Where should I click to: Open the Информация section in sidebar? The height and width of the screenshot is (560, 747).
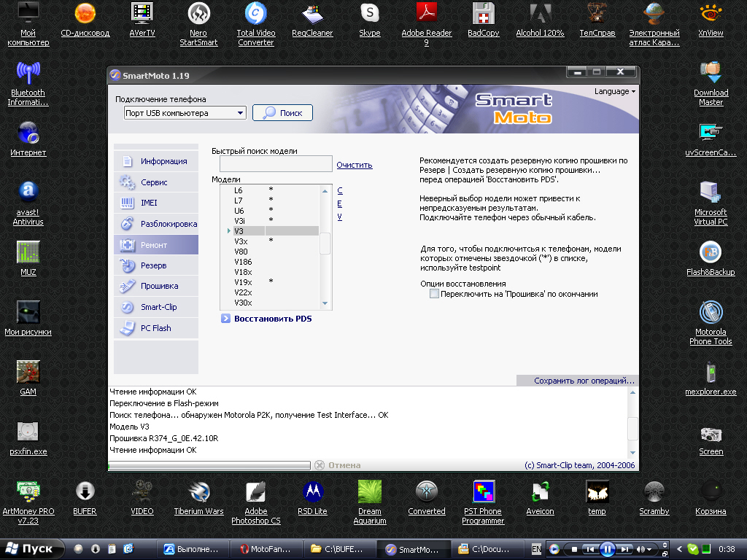[x=156, y=161]
